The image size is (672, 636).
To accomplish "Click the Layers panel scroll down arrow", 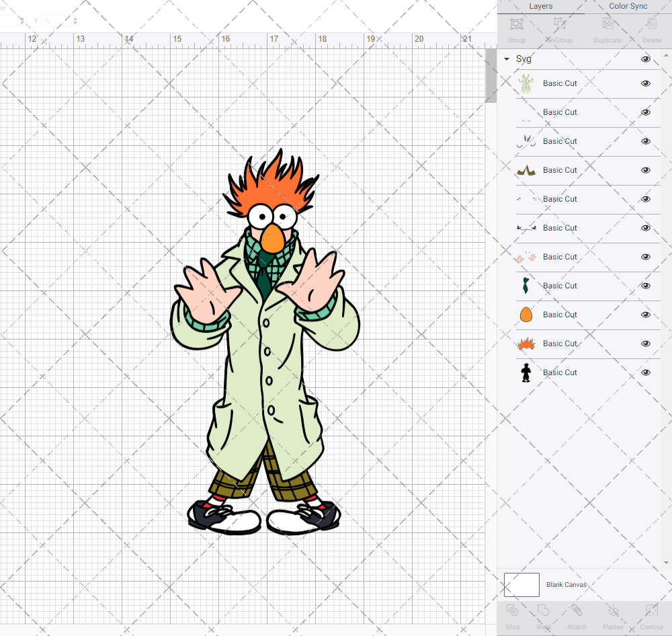I will click(665, 563).
